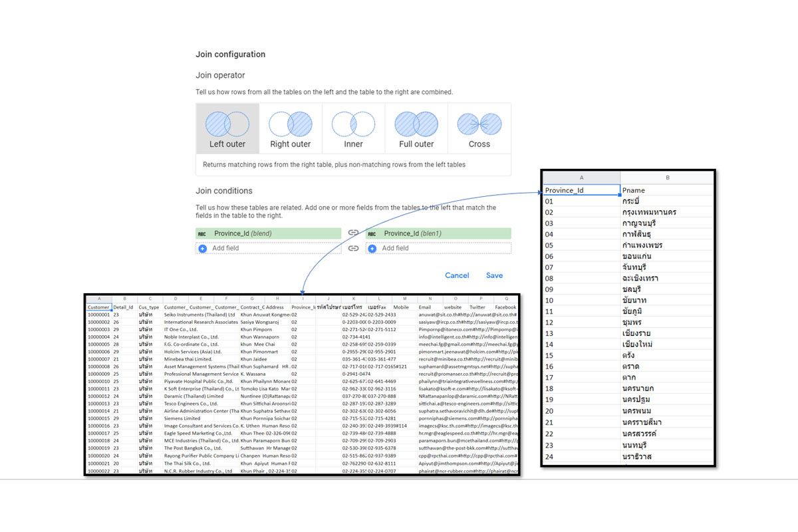Save the join configuration

point(494,275)
